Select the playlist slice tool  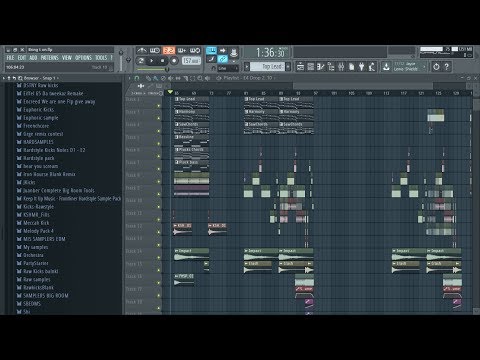pos(185,78)
